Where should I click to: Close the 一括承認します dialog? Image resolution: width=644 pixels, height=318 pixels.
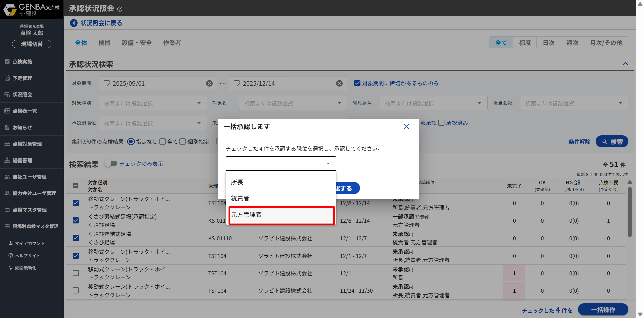pos(406,127)
